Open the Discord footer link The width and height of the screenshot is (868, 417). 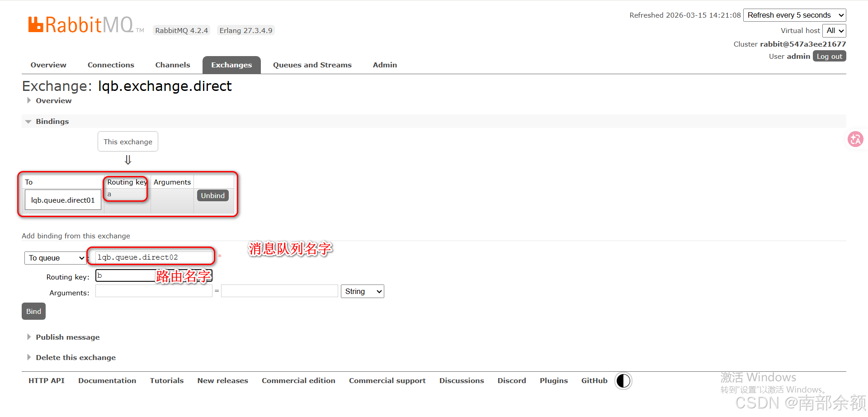(x=512, y=381)
